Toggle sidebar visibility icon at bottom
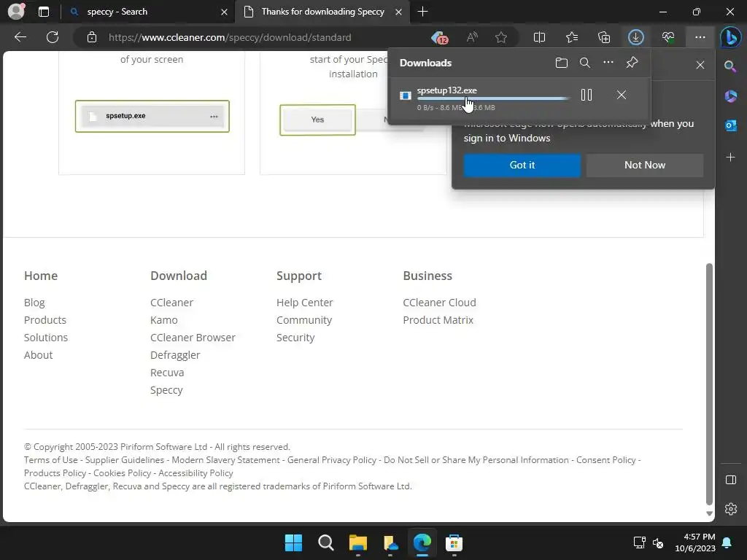 [x=730, y=480]
